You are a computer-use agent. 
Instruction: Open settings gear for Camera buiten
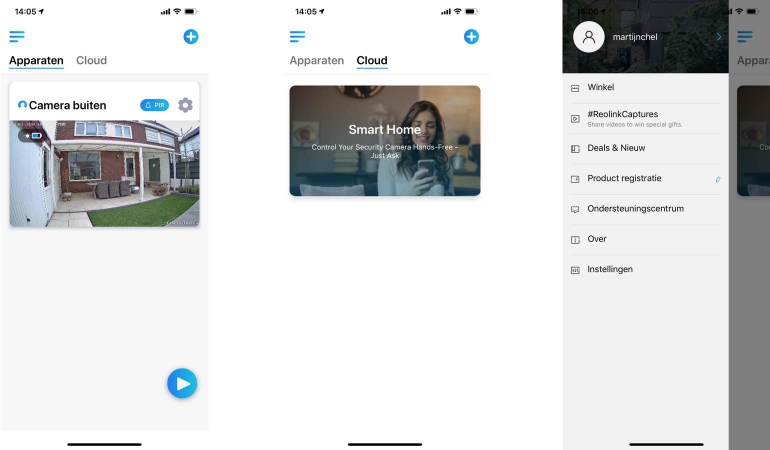(185, 105)
